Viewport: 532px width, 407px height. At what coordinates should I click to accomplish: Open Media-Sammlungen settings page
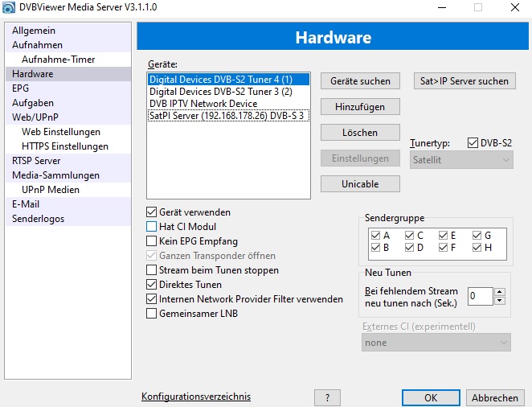(x=68, y=175)
